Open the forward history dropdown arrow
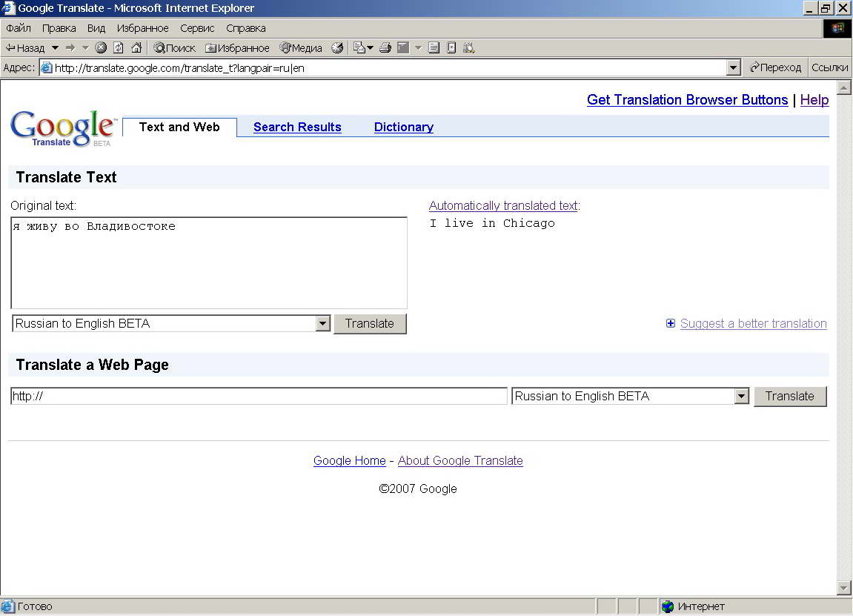 (85, 48)
